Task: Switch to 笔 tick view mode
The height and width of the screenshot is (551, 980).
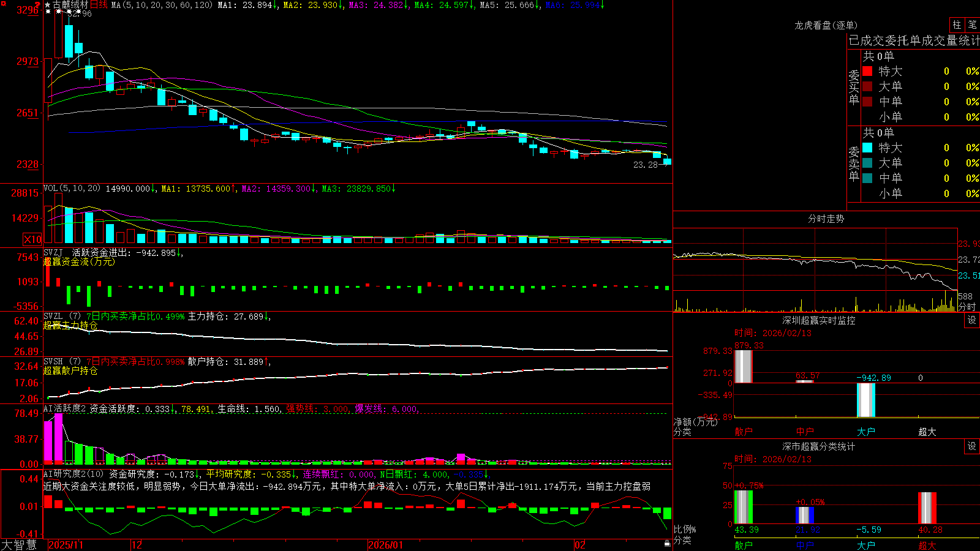Action: pos(973,24)
